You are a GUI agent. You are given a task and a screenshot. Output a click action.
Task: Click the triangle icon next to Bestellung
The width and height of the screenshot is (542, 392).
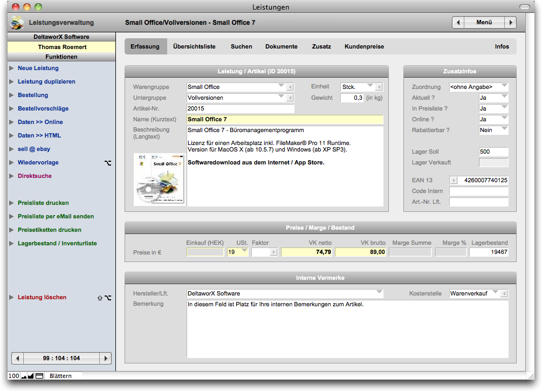tap(12, 95)
